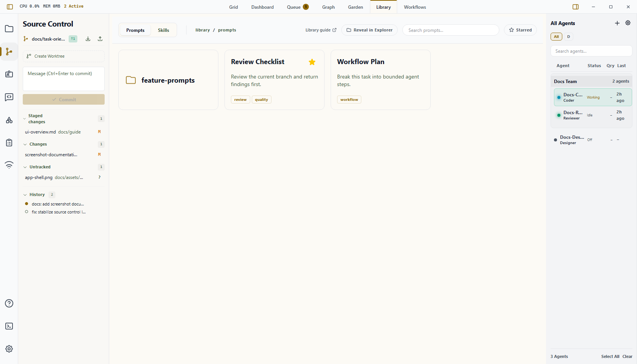Image resolution: width=637 pixels, height=364 pixels.
Task: Collapse the Docs Team group
Action: coord(591,82)
